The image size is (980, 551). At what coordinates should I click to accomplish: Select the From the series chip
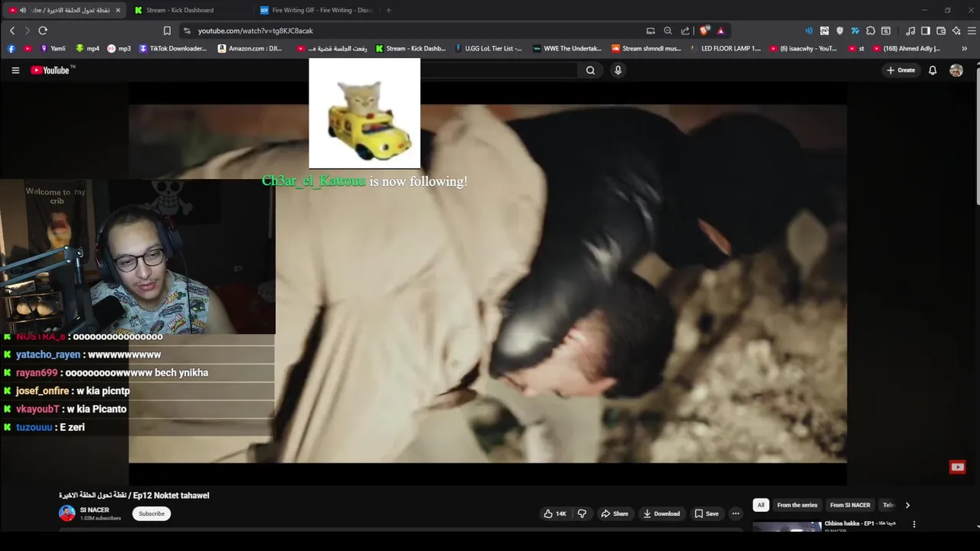tap(797, 505)
